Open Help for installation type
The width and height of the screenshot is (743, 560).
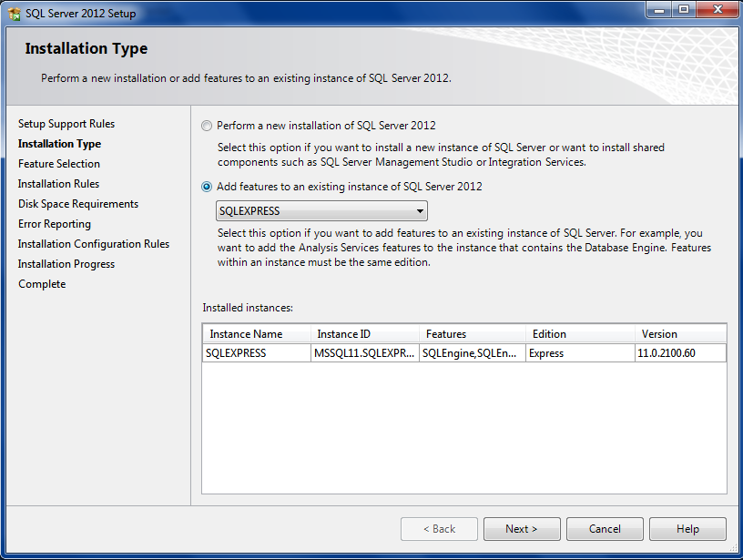pyautogui.click(x=687, y=529)
